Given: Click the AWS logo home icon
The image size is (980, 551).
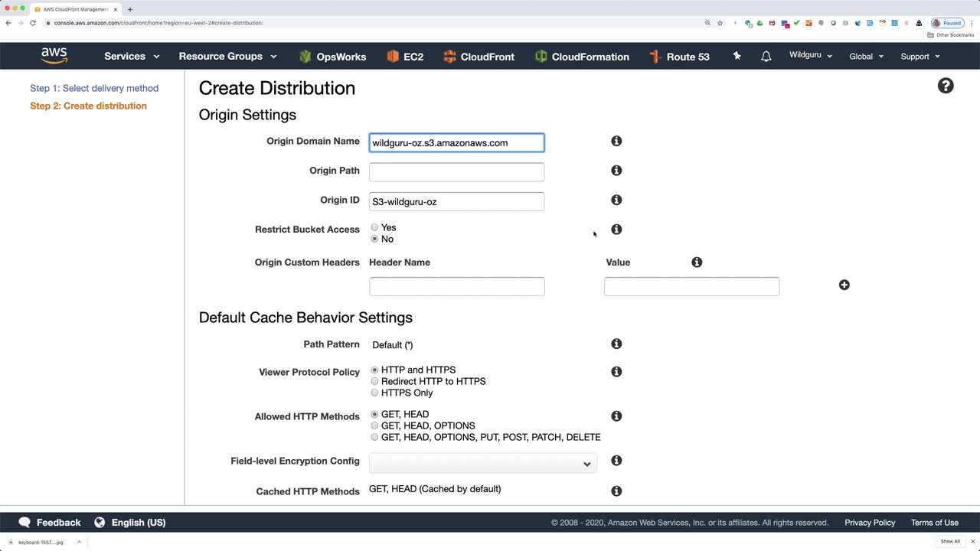Looking at the screenshot, I should pos(54,56).
